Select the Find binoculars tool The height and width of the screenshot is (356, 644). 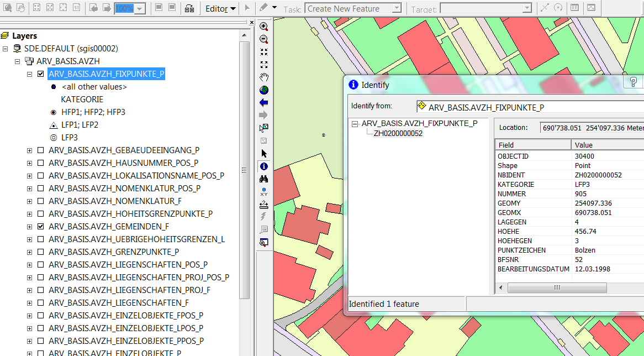pyautogui.click(x=264, y=179)
